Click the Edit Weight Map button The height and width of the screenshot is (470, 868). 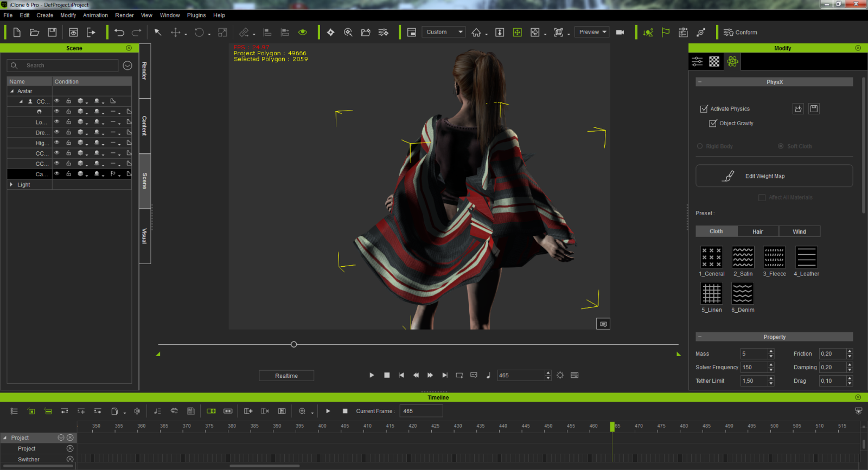coord(774,176)
